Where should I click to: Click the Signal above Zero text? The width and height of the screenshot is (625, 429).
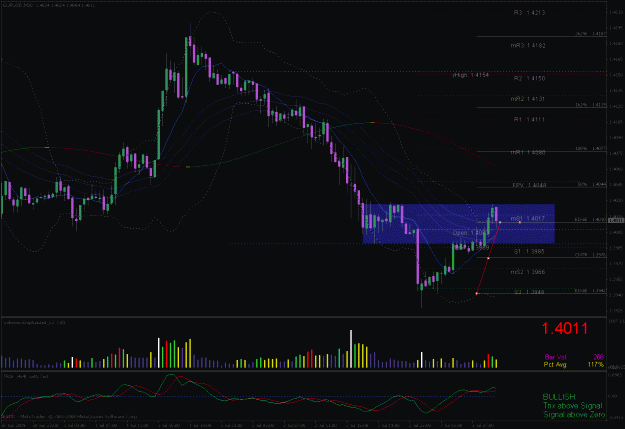click(x=574, y=415)
